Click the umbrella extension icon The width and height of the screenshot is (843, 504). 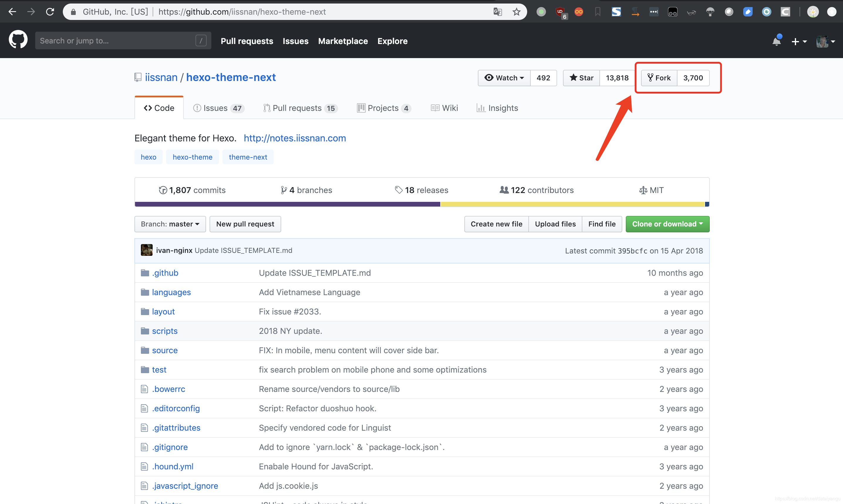710,12
